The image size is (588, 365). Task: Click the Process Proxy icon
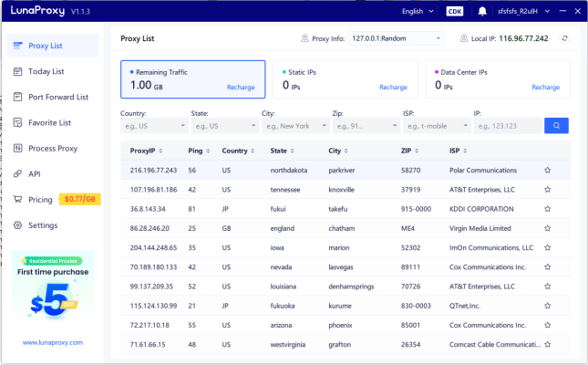tap(17, 149)
